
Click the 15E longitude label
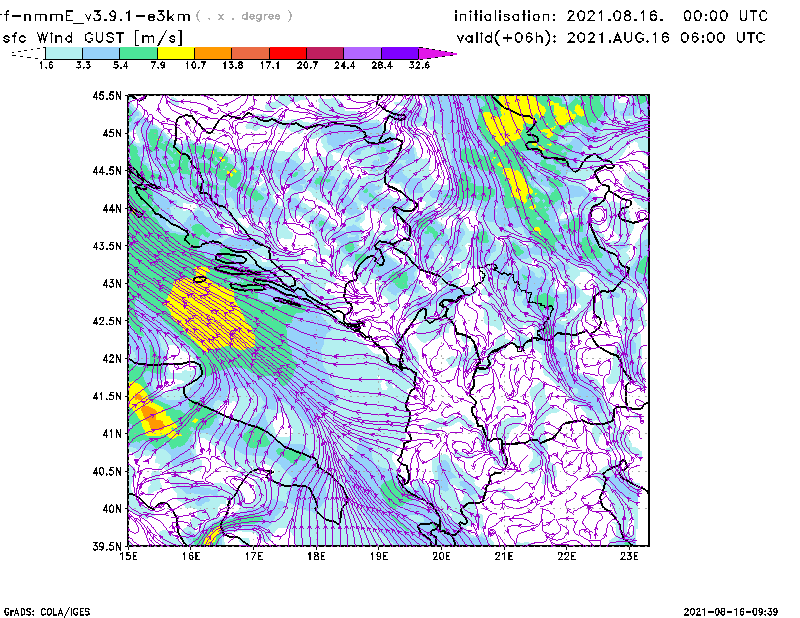click(x=128, y=556)
